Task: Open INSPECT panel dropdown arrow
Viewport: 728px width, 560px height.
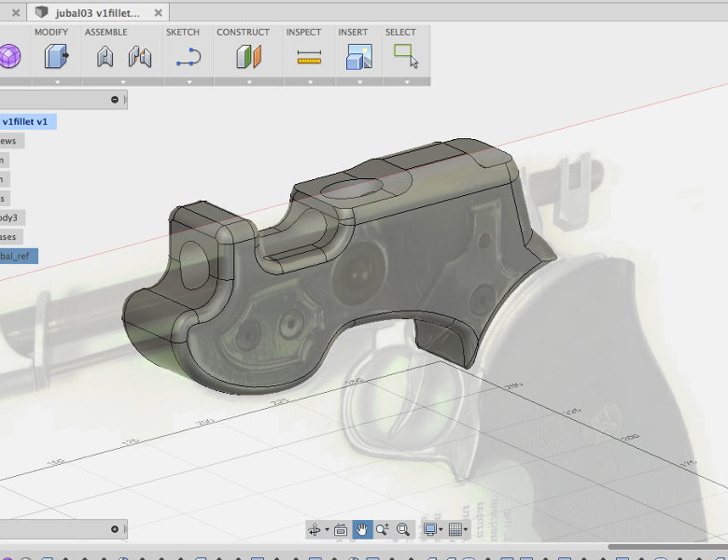Action: click(310, 82)
